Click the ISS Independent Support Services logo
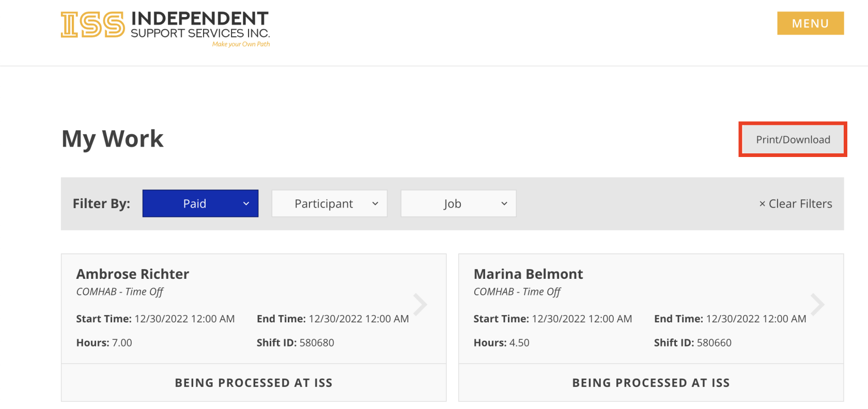 165,29
